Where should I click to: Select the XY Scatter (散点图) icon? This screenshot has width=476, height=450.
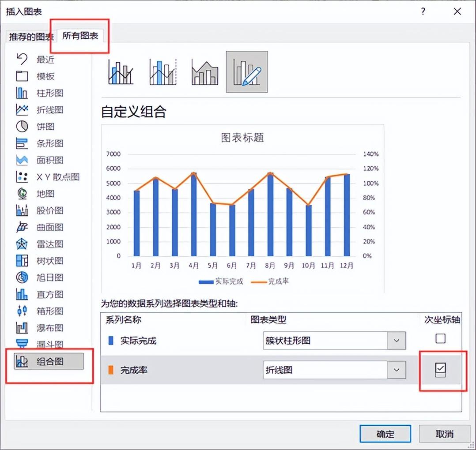(22, 177)
